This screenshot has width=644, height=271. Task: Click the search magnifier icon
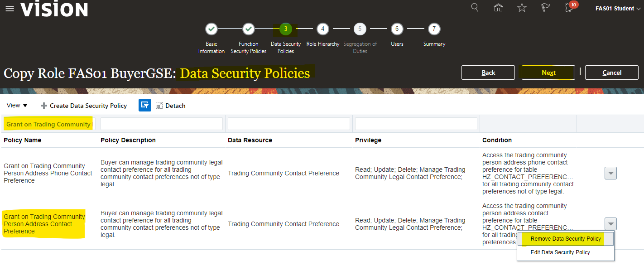pos(475,8)
